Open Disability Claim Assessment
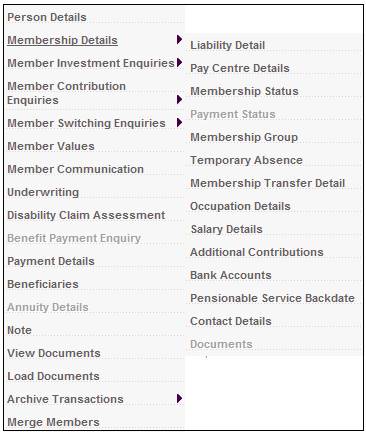Image resolution: width=366 pixels, height=432 pixels. pos(86,215)
